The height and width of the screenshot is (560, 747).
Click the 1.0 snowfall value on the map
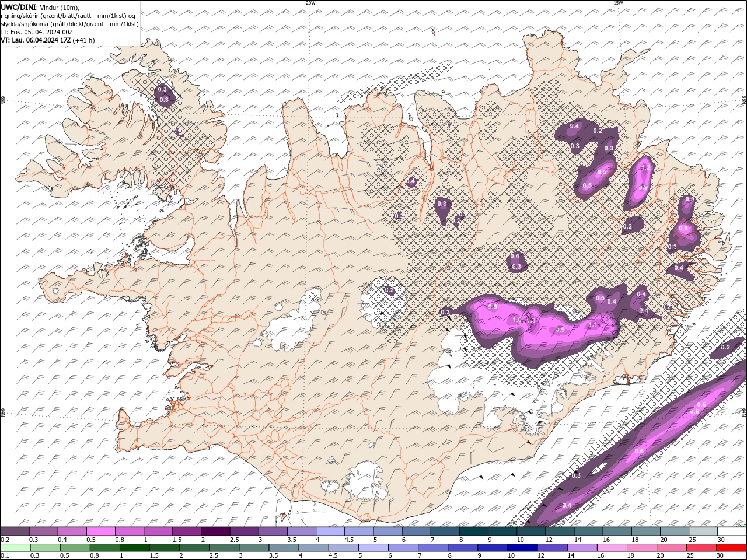(516, 320)
